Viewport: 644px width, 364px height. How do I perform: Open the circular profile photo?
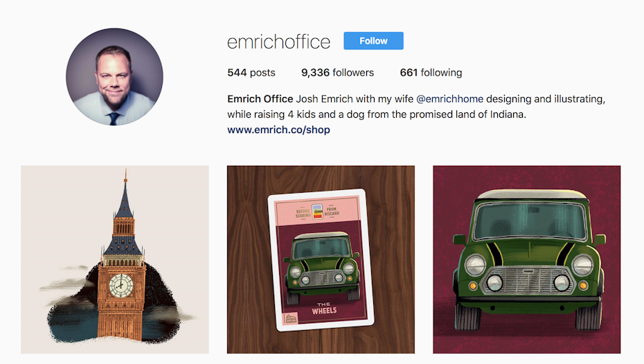coord(114,76)
